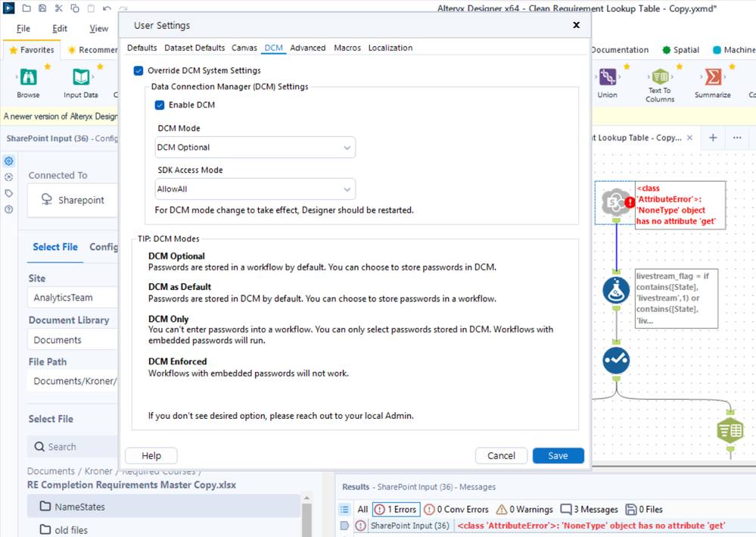Click the Documents library field
Viewport: 756px width, 537px height.
[73, 339]
